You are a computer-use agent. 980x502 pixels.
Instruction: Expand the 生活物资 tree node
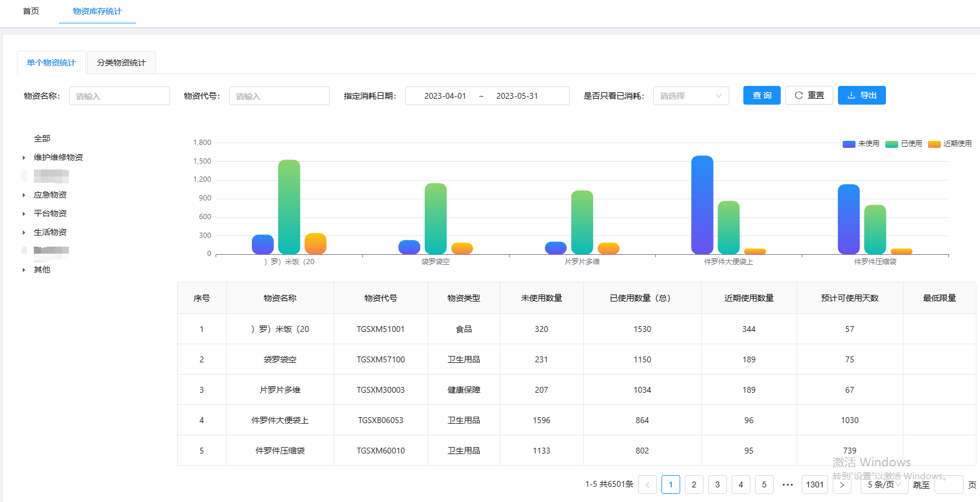point(24,233)
